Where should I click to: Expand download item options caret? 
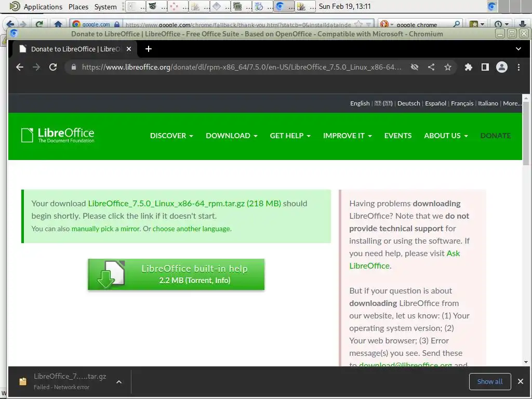tap(119, 382)
